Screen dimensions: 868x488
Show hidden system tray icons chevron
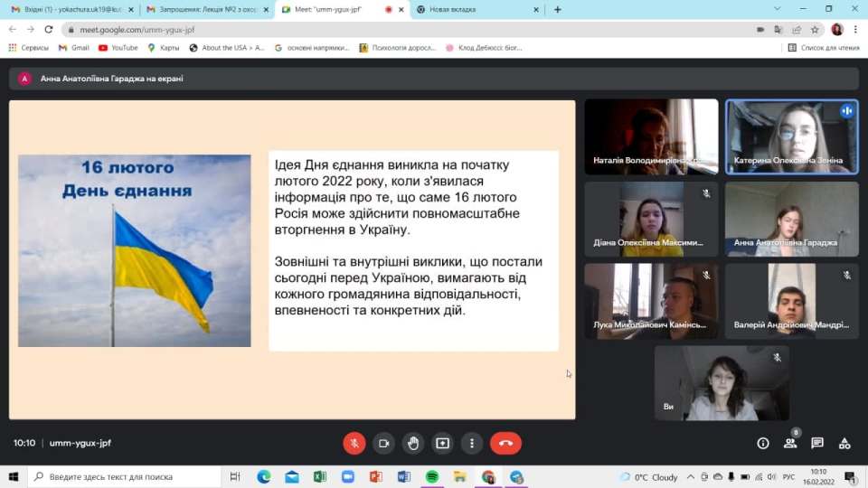click(690, 476)
